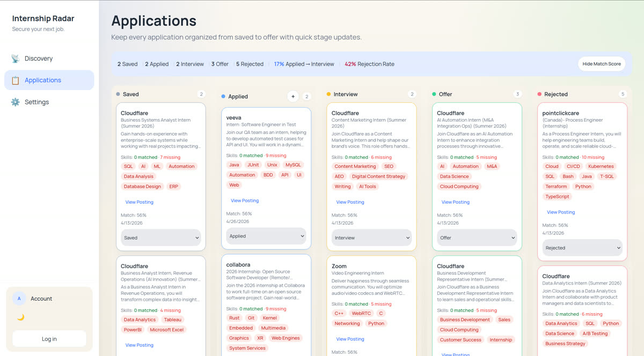Click the collabora card title
644x356 pixels.
click(238, 265)
